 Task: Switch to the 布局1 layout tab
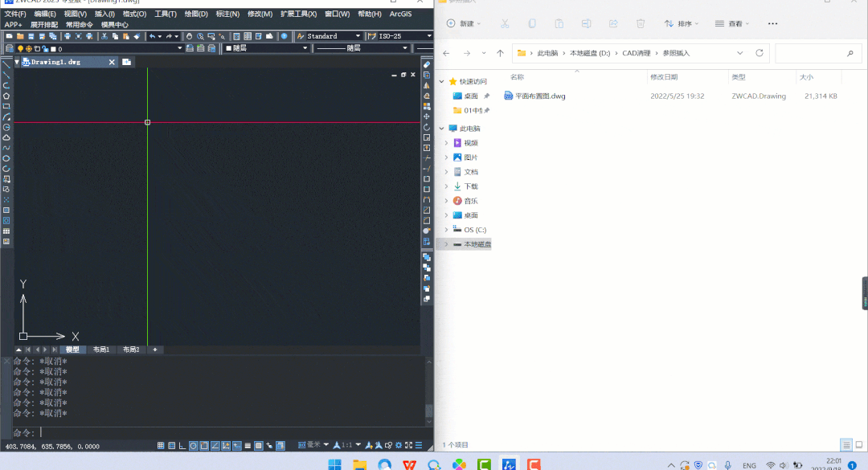pos(101,349)
